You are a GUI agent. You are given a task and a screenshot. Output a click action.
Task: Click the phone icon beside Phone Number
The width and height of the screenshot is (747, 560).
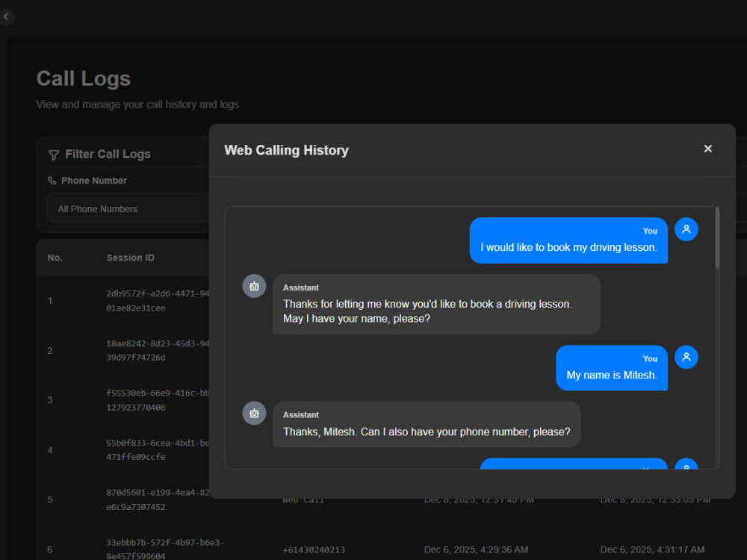point(52,181)
